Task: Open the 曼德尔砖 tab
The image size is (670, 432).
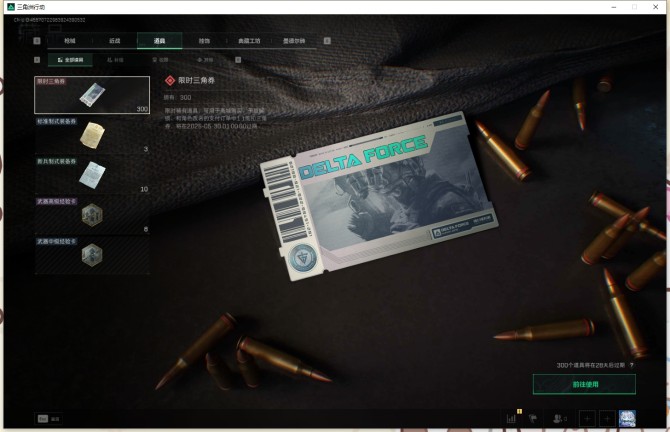Action: point(294,41)
